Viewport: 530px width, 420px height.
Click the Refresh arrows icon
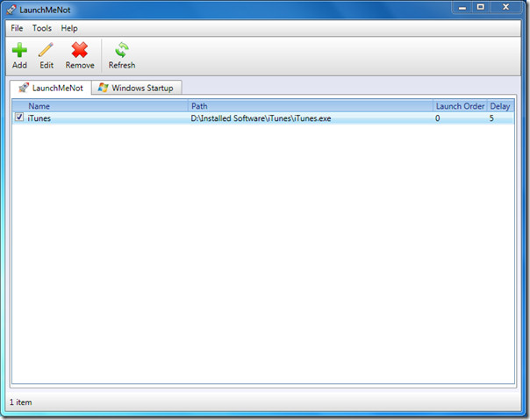pyautogui.click(x=122, y=50)
